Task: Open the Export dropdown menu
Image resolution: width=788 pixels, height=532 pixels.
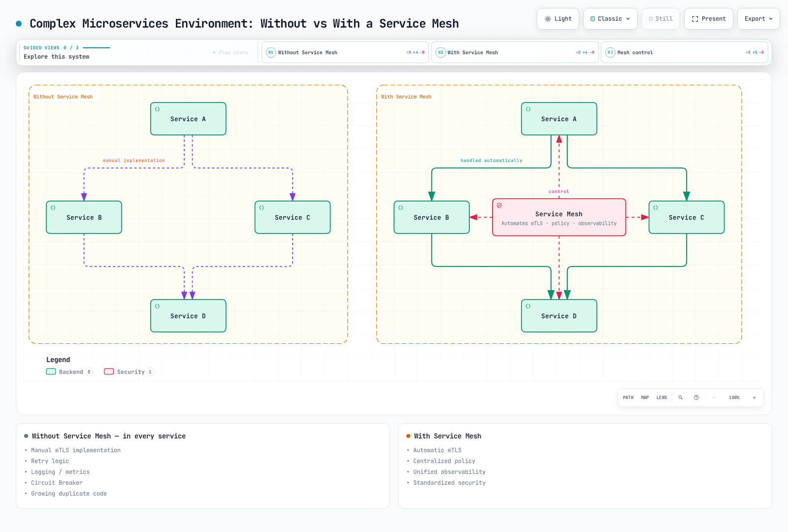Action: pyautogui.click(x=758, y=19)
